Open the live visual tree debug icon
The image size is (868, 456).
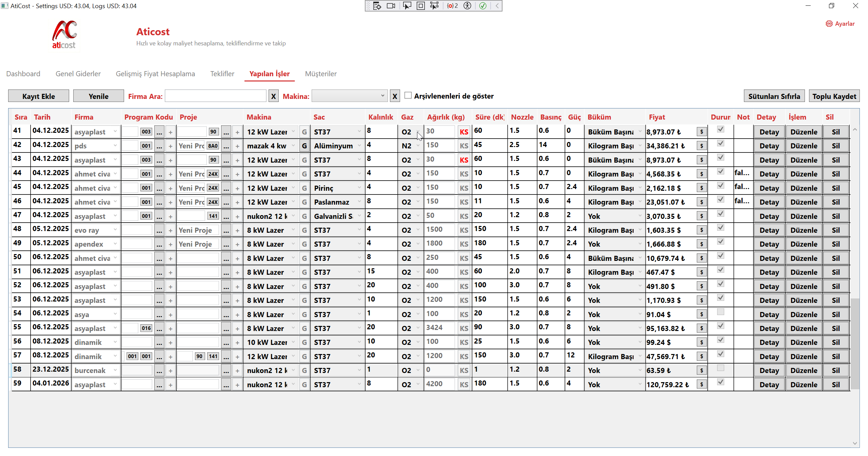377,6
